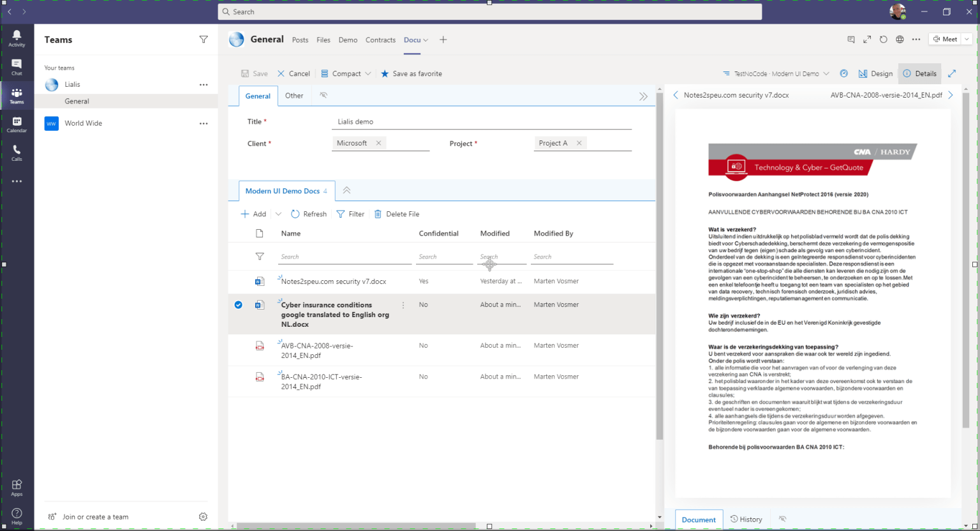Open the pop-out chat icon near Meet
The height and width of the screenshot is (531, 980).
(x=851, y=39)
